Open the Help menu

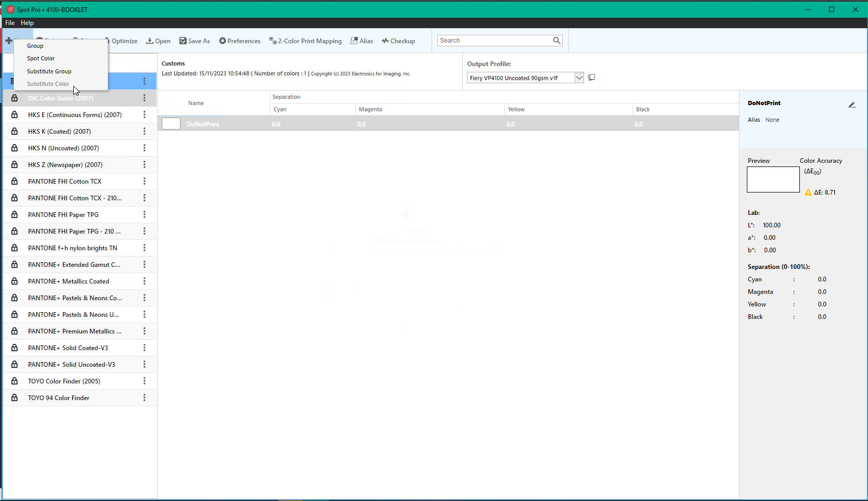coord(27,23)
